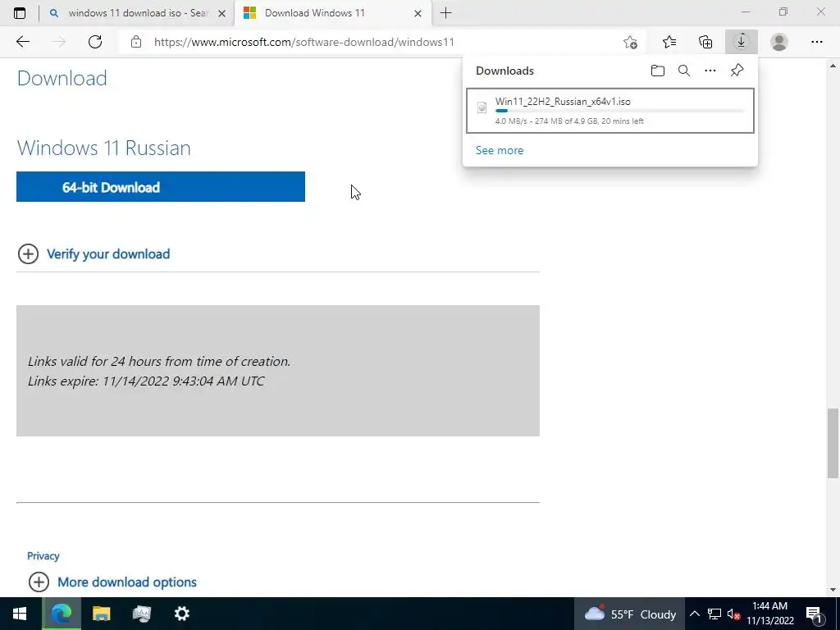Open downloads folder from Downloads panel
This screenshot has height=630, width=840.
tap(658, 71)
